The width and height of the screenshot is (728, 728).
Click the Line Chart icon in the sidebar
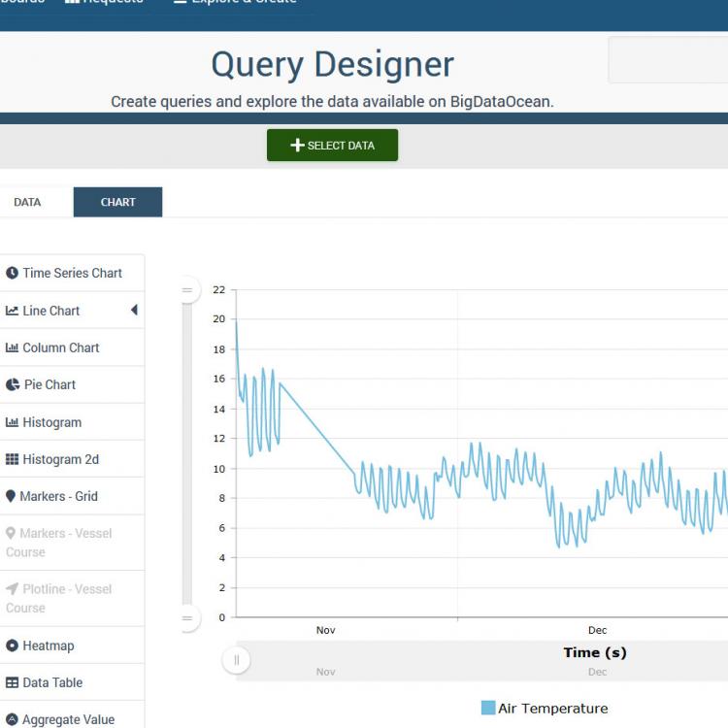pos(12,311)
